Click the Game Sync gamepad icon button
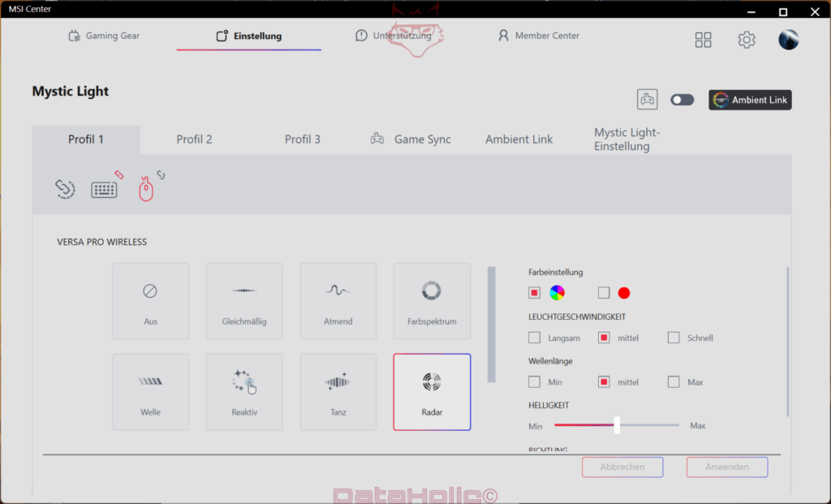Image resolution: width=831 pixels, height=504 pixels. pos(647,100)
